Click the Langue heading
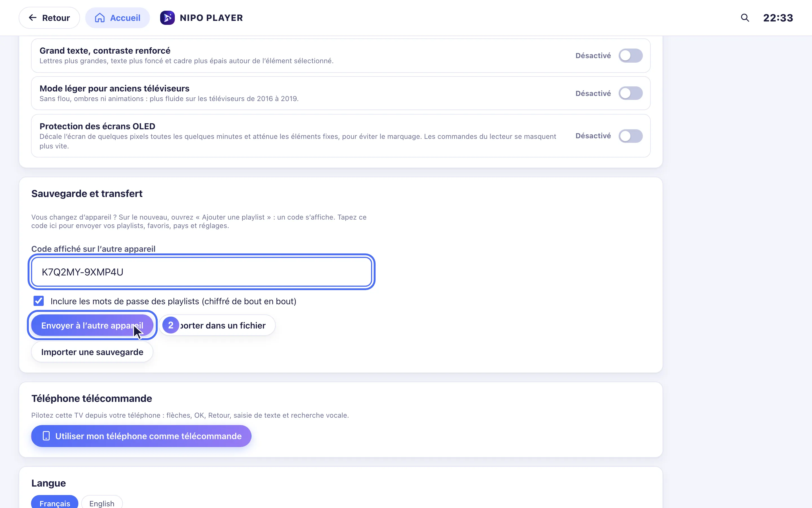The height and width of the screenshot is (508, 812). coord(49,483)
